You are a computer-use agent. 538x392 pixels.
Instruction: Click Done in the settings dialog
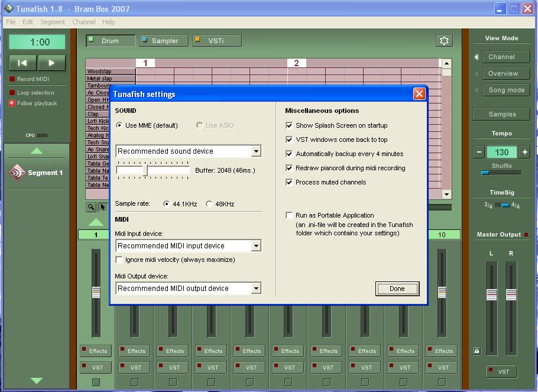(x=397, y=289)
